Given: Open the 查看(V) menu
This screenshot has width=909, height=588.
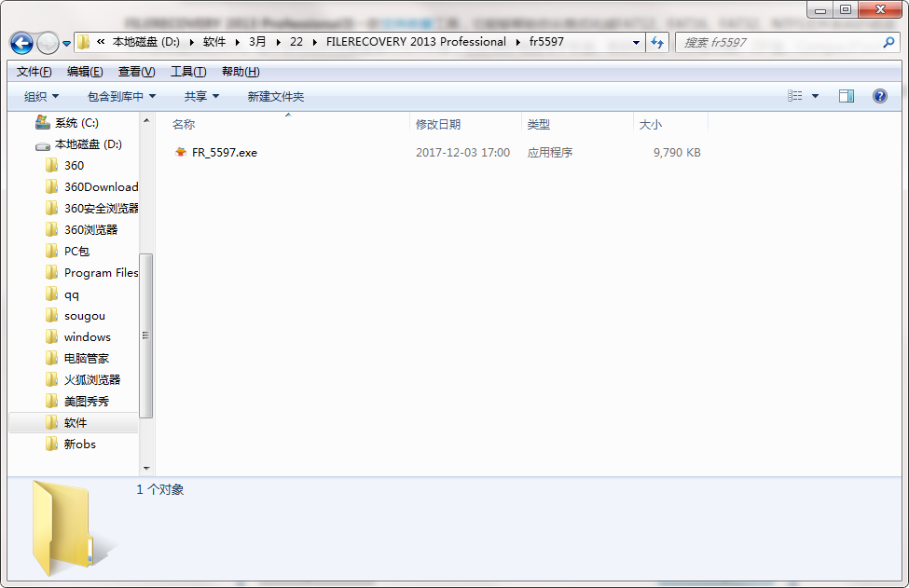Looking at the screenshot, I should (x=136, y=71).
